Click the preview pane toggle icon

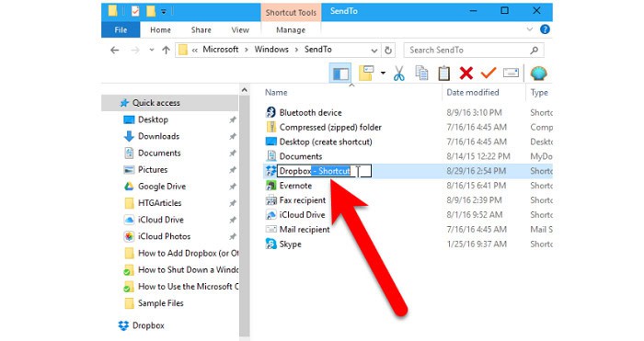coord(340,74)
